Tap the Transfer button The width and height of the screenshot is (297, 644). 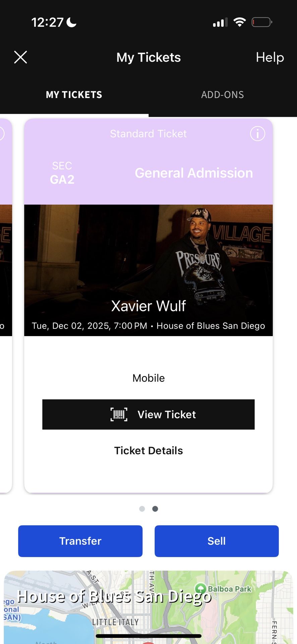80,541
